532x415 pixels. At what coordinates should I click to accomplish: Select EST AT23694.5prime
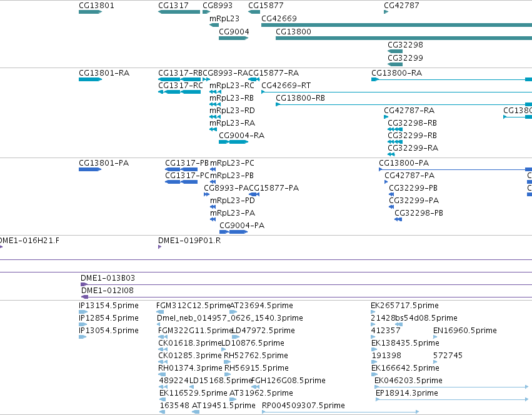(x=261, y=306)
